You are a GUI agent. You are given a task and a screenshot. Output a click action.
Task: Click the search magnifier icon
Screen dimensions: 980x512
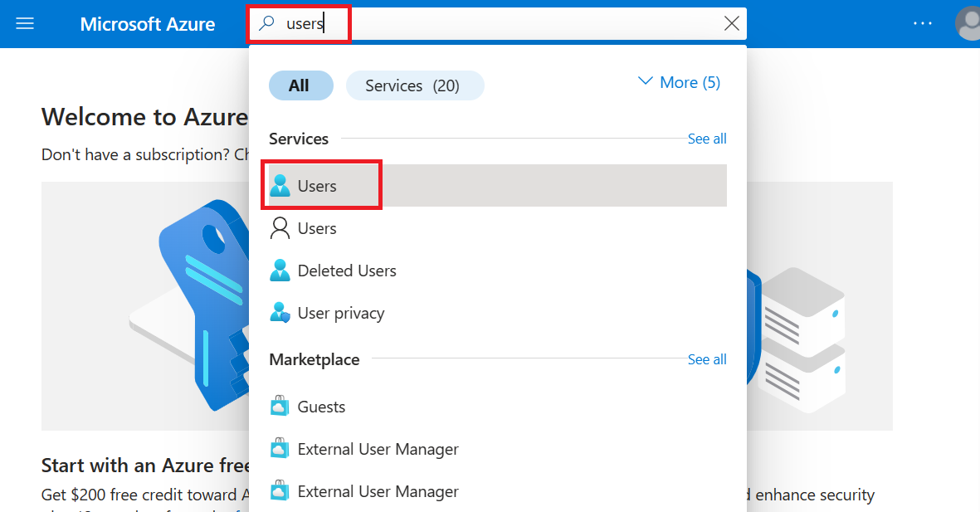(x=267, y=24)
